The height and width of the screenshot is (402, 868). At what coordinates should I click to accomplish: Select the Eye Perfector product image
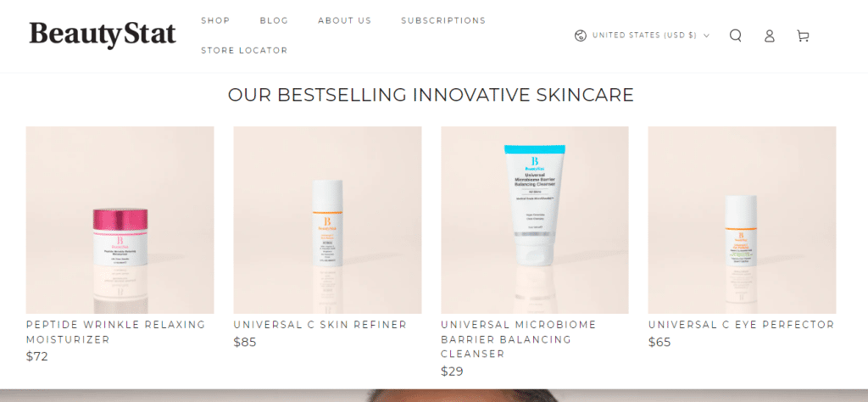(742, 220)
